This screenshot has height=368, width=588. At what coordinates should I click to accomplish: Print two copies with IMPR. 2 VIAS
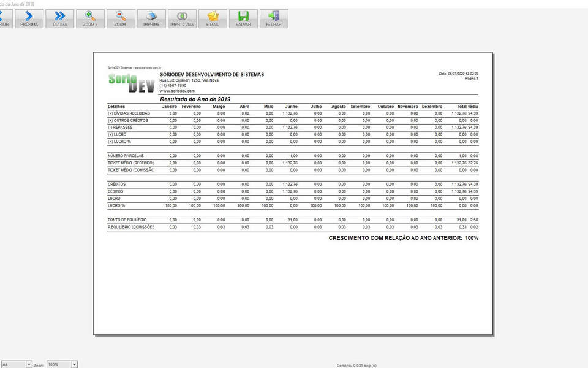click(183, 19)
